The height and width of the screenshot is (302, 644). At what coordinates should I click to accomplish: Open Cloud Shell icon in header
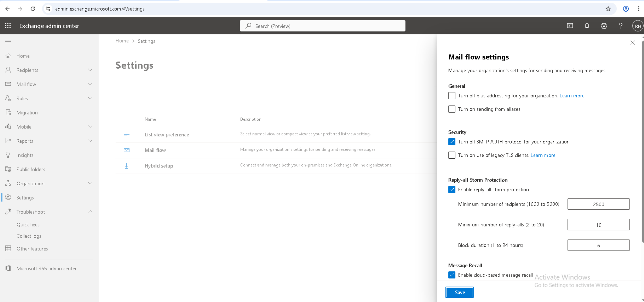coord(570,26)
